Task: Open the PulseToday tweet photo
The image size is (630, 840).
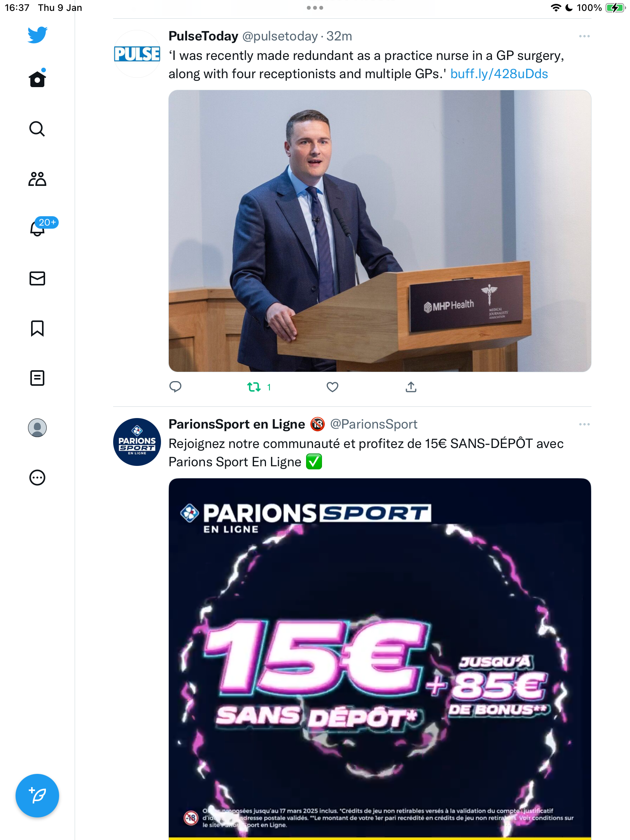Action: pos(380,231)
